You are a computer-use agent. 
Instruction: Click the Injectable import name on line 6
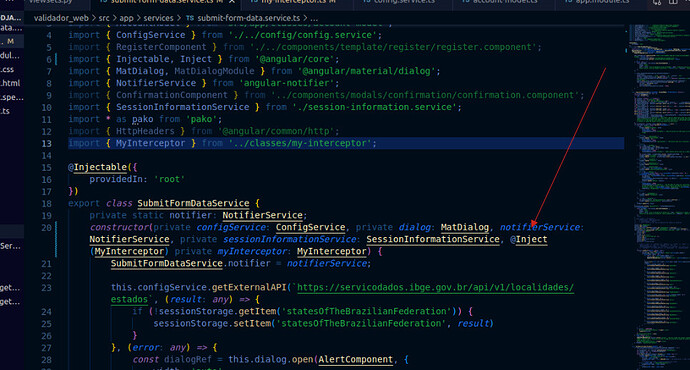143,59
